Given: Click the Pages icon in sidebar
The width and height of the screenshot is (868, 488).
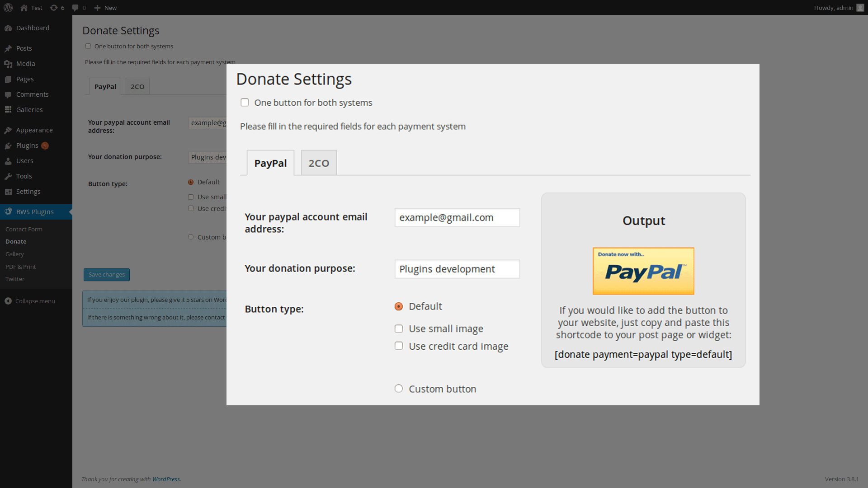Looking at the screenshot, I should coord(8,79).
